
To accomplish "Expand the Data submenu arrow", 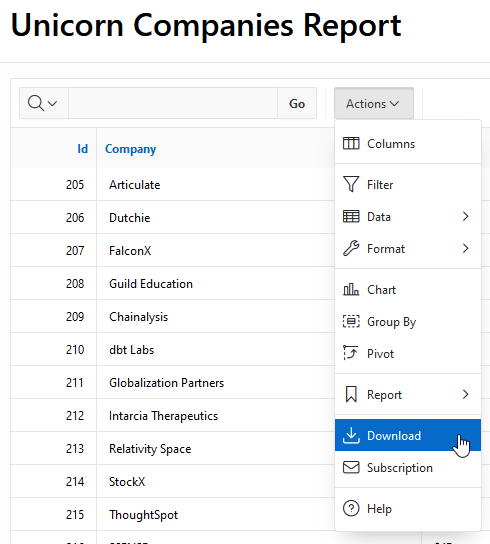I will click(x=466, y=216).
